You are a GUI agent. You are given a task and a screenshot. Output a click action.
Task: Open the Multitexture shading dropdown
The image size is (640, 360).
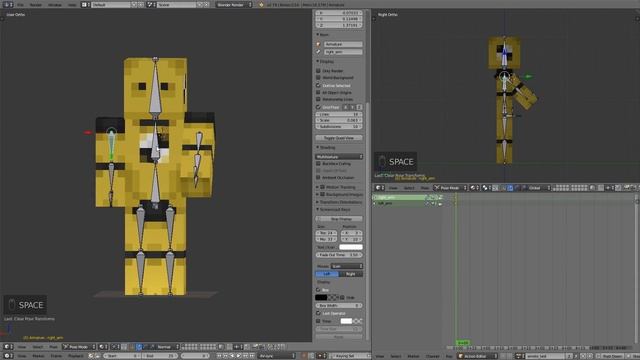point(339,157)
